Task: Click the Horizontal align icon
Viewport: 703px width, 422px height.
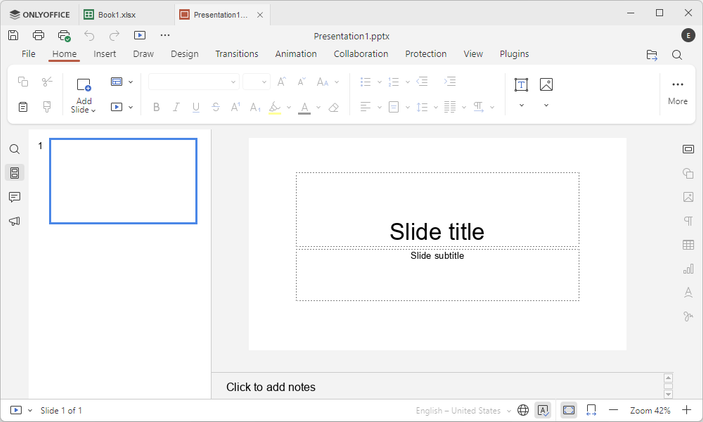Action: coord(366,107)
